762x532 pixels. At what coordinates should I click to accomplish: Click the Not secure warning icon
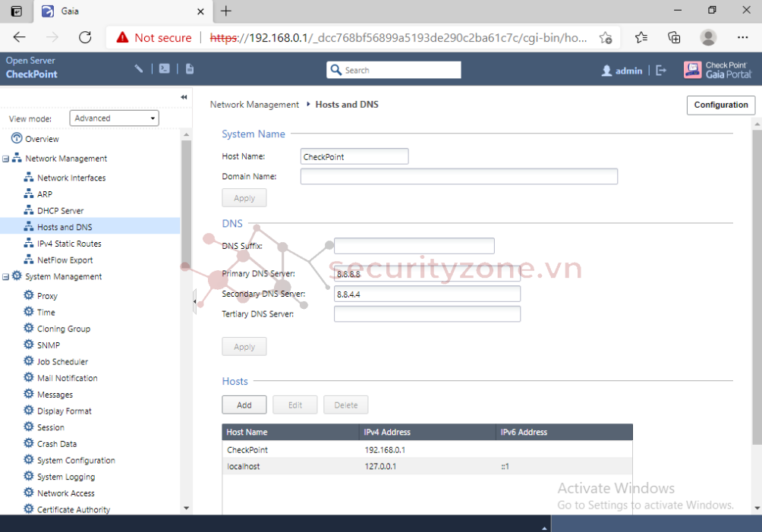pos(122,37)
